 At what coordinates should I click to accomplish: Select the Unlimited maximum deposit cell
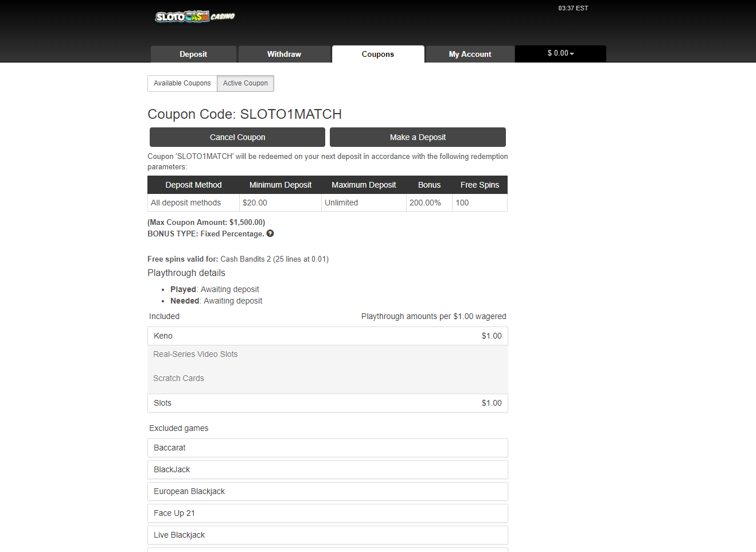364,203
